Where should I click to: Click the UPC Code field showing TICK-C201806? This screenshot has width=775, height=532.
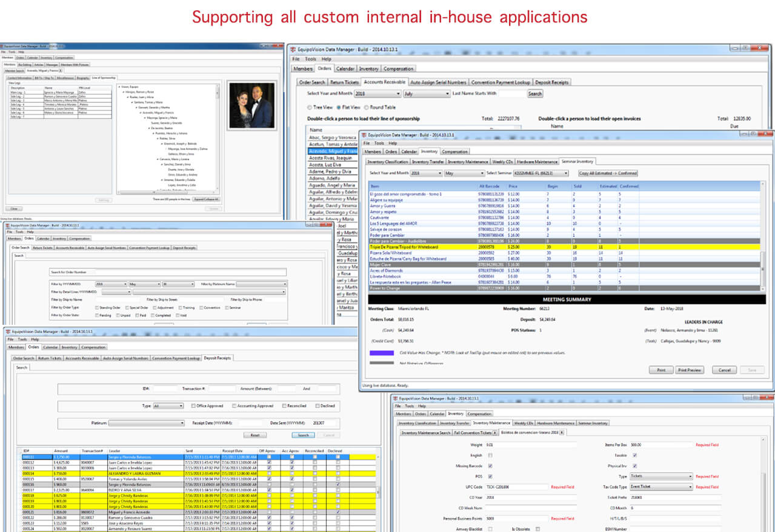coord(516,487)
